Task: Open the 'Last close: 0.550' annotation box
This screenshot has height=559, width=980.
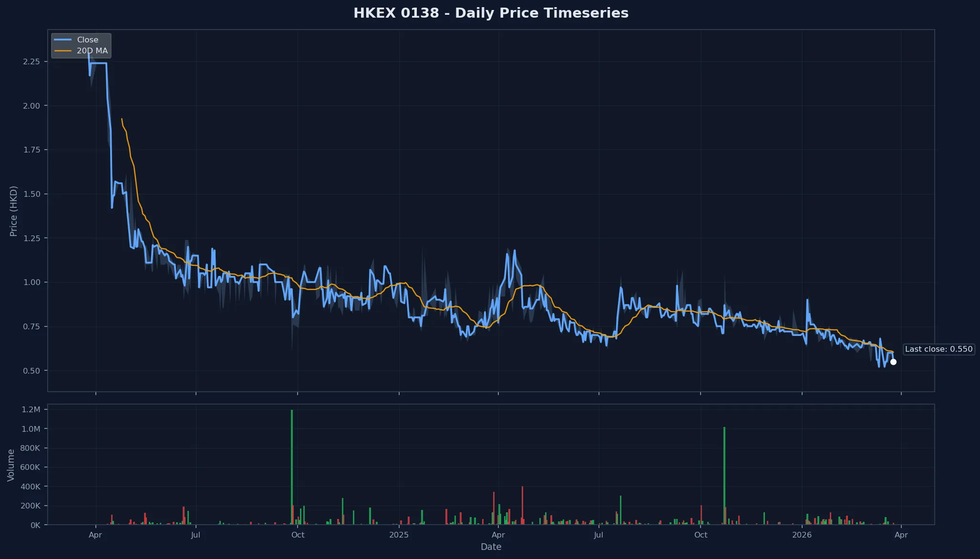Action: (x=939, y=349)
